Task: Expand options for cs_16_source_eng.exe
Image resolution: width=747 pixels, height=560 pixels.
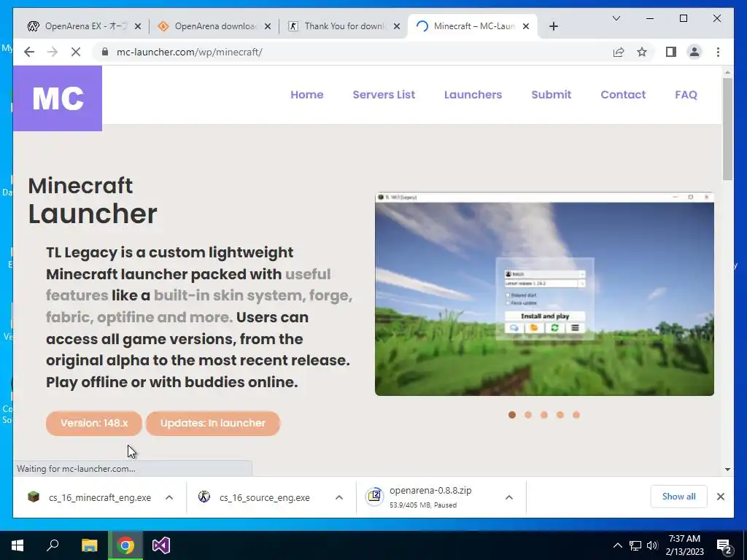Action: point(339,497)
